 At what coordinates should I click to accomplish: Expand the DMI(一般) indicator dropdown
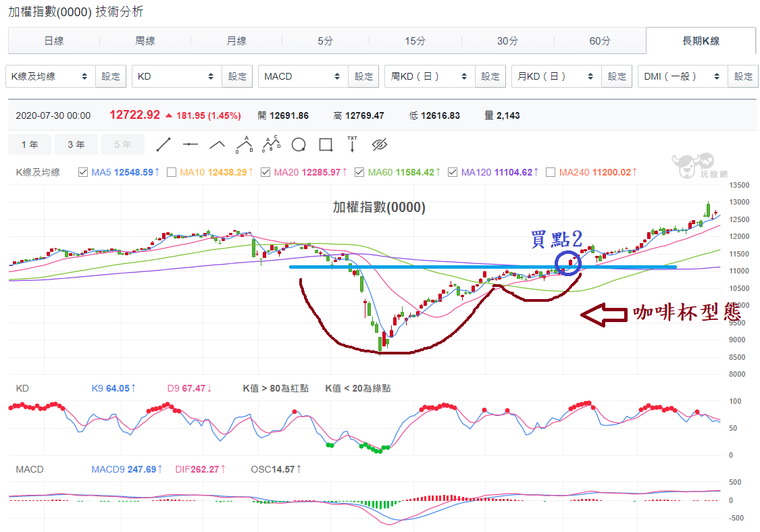point(682,76)
